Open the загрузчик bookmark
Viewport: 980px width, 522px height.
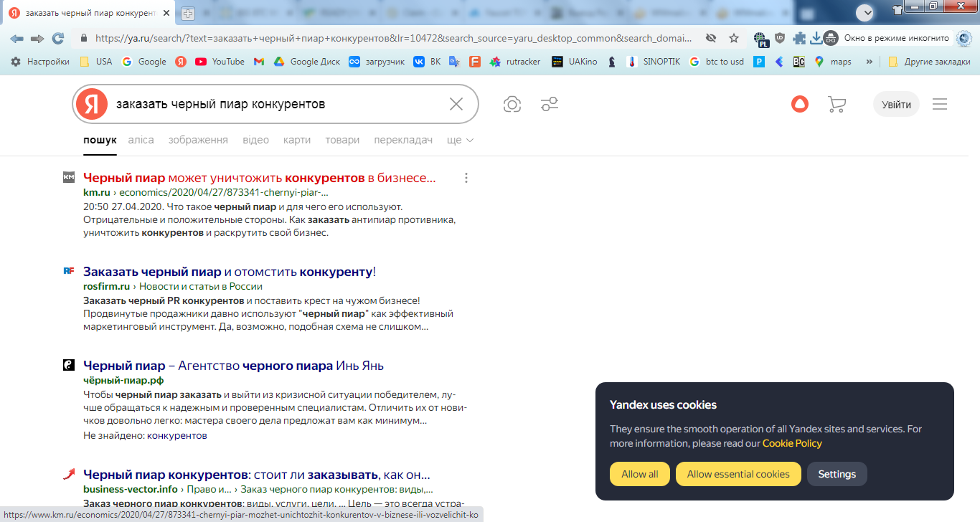377,62
